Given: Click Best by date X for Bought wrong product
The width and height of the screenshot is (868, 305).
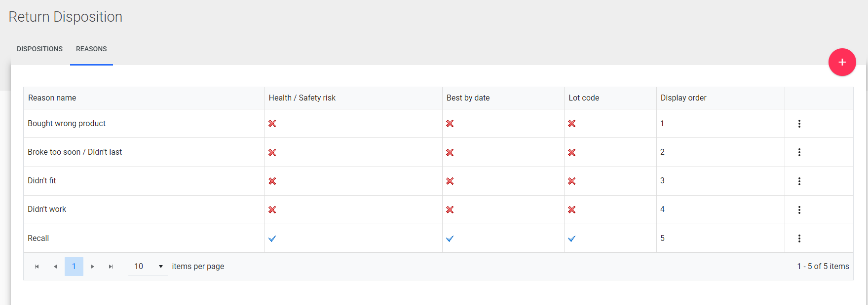Looking at the screenshot, I should tap(450, 124).
